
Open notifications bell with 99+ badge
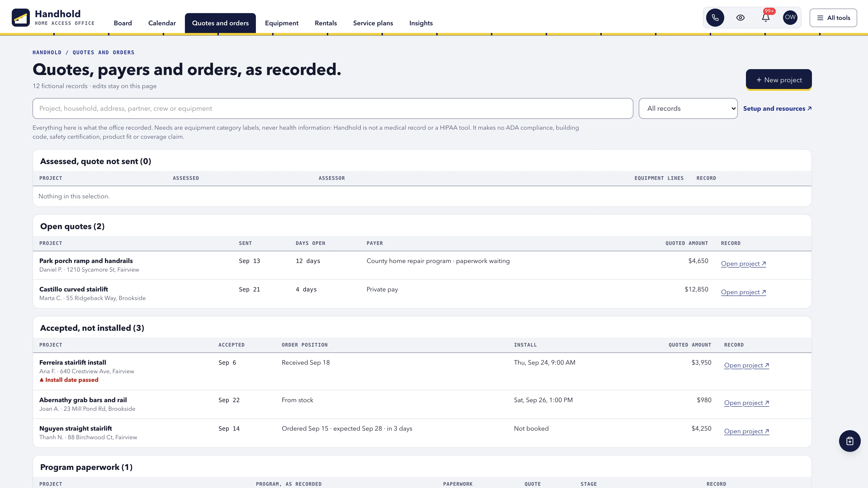766,18
